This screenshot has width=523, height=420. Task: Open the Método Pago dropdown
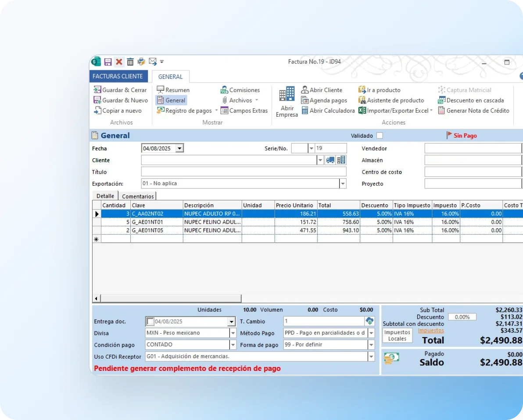(x=371, y=333)
